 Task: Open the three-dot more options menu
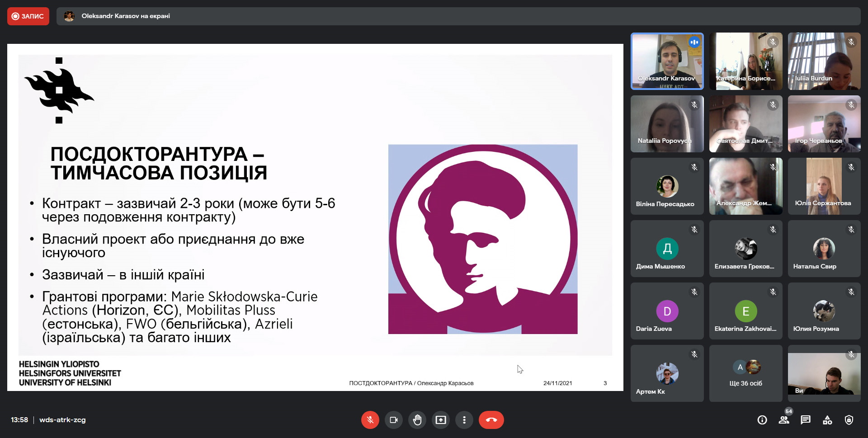click(464, 420)
